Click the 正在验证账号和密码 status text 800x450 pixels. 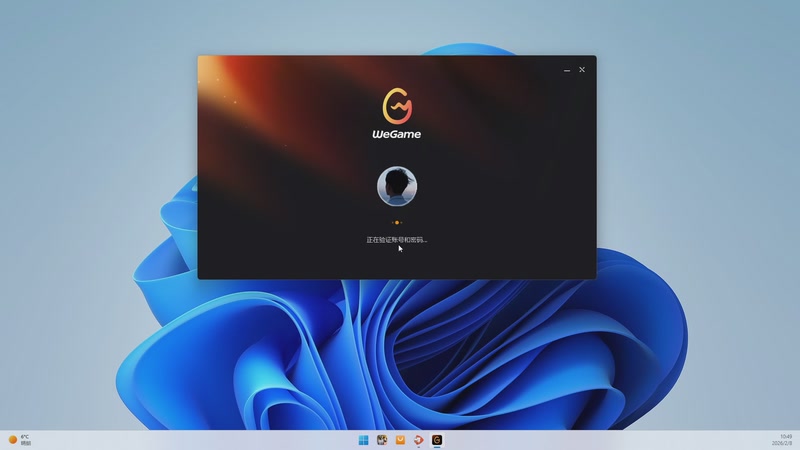[x=397, y=240]
